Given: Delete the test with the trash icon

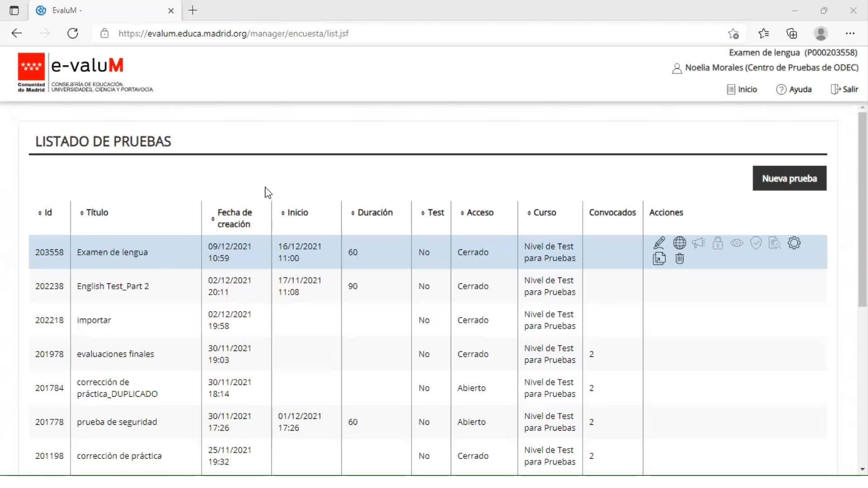Looking at the screenshot, I should tap(679, 259).
